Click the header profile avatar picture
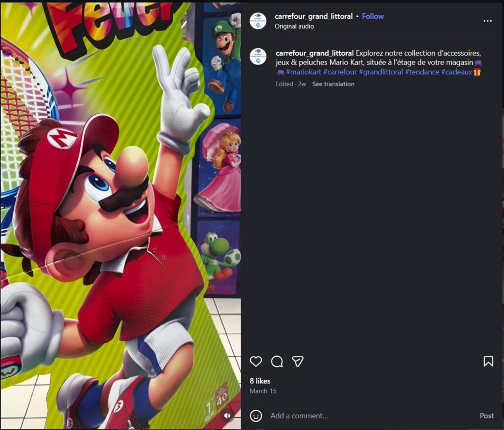 pos(258,21)
